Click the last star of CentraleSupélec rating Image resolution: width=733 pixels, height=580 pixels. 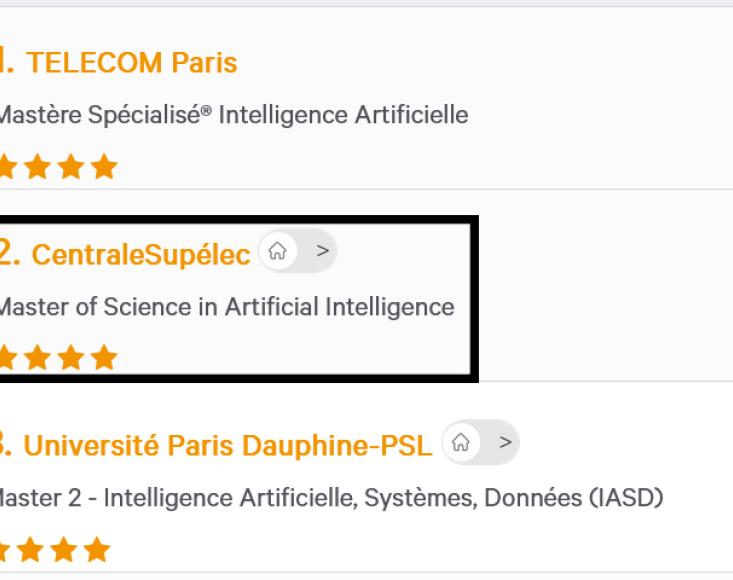tap(104, 358)
